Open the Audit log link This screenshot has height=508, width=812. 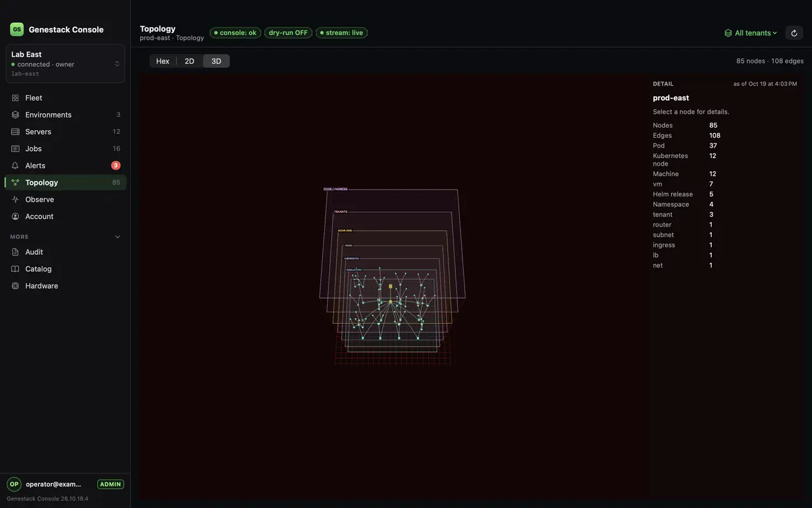[65, 252]
